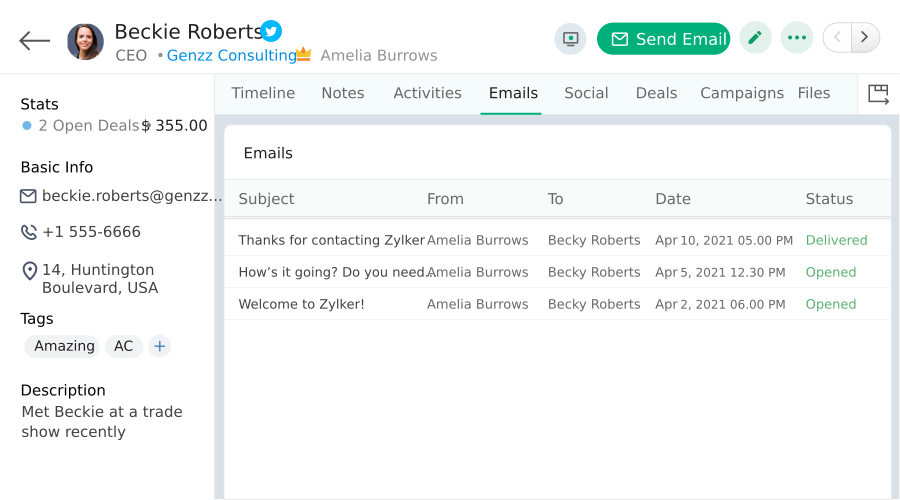Click date Apr 2, 2021 06.00 PM
900x500 pixels.
click(x=720, y=304)
